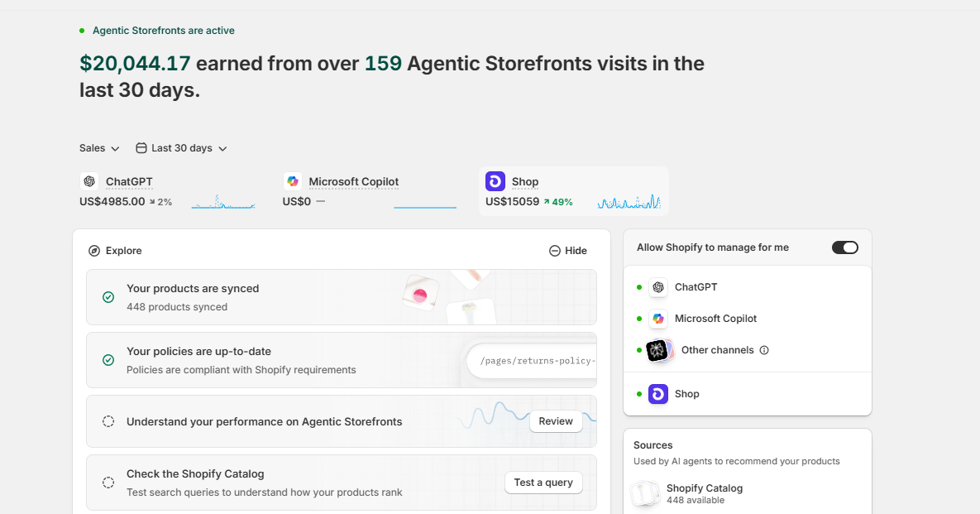
Task: Hide the Explore section
Action: tap(568, 251)
